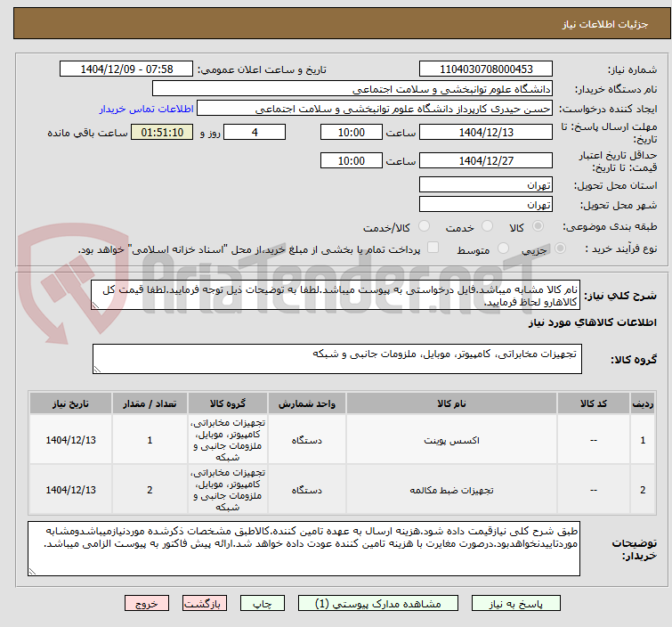The image size is (672, 627).
Task: Click the response deadline date 1404/12/13 field
Action: pyautogui.click(x=486, y=132)
